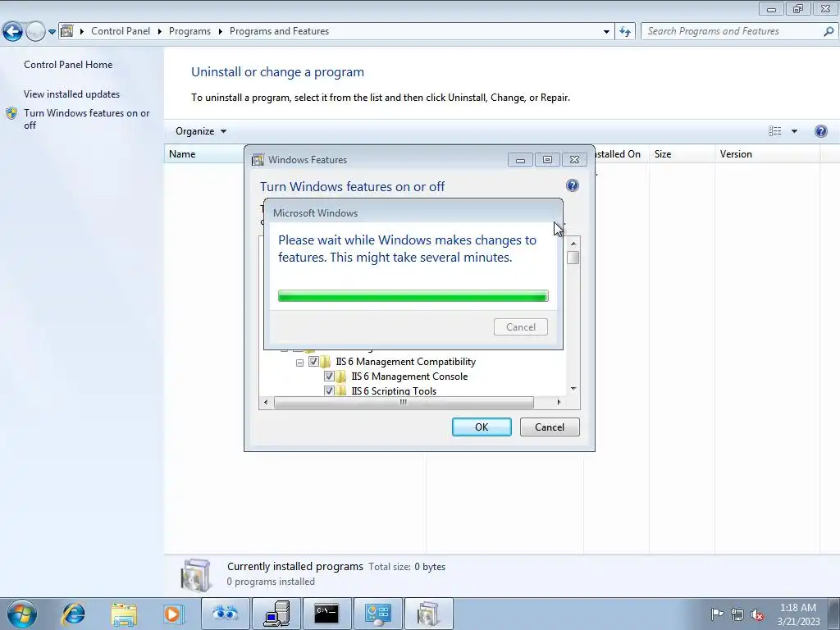Click OK in Windows Features dialog

point(482,427)
